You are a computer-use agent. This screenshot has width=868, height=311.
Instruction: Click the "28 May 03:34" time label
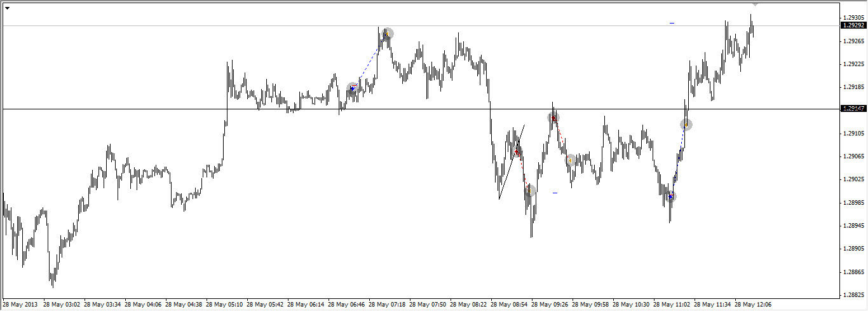103,305
